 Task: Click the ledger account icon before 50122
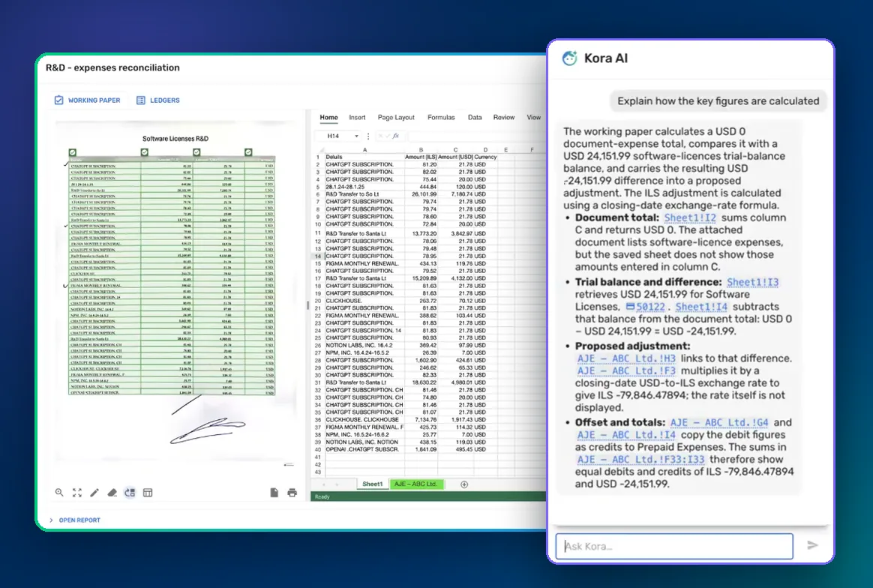tap(630, 306)
